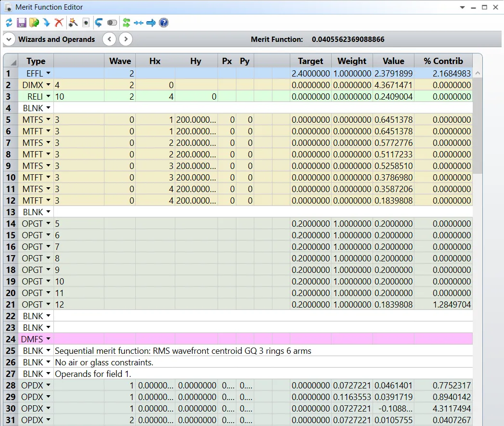504x426 pixels.
Task: Open the type dropdown for RELI row 3
Action: 48,96
